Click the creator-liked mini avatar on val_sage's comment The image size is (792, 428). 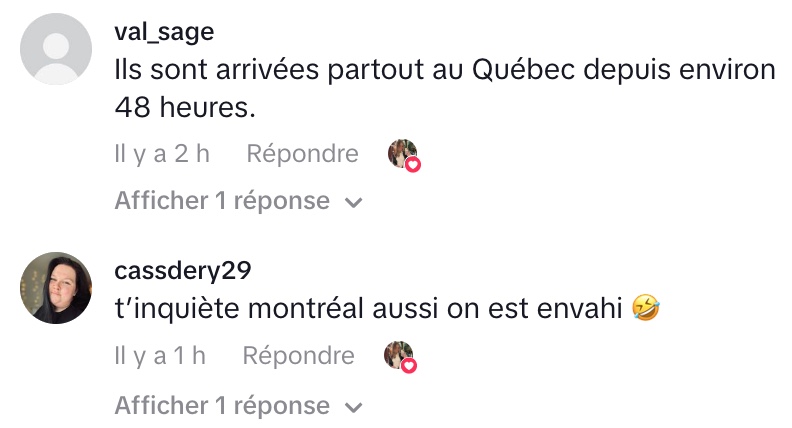(401, 153)
